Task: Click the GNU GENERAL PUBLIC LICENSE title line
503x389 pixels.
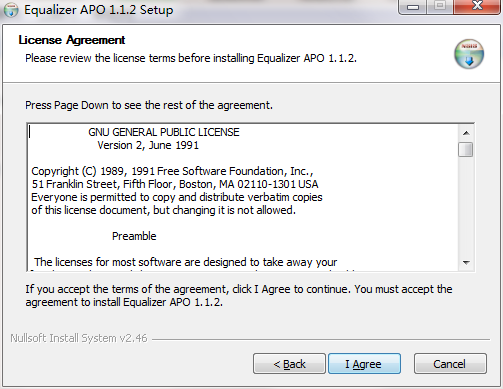Action: 164,132
